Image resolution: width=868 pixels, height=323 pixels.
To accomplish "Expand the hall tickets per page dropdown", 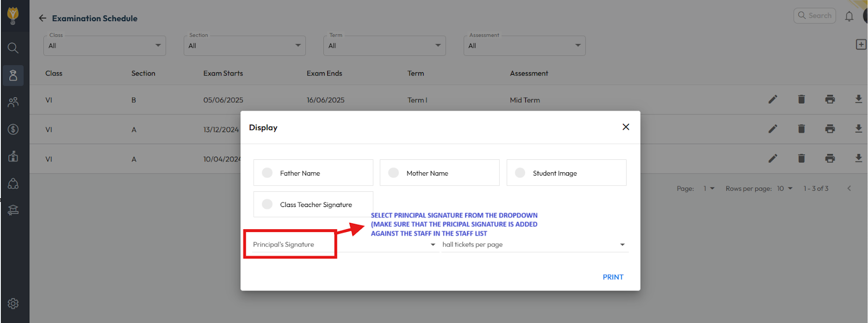I will [534, 245].
